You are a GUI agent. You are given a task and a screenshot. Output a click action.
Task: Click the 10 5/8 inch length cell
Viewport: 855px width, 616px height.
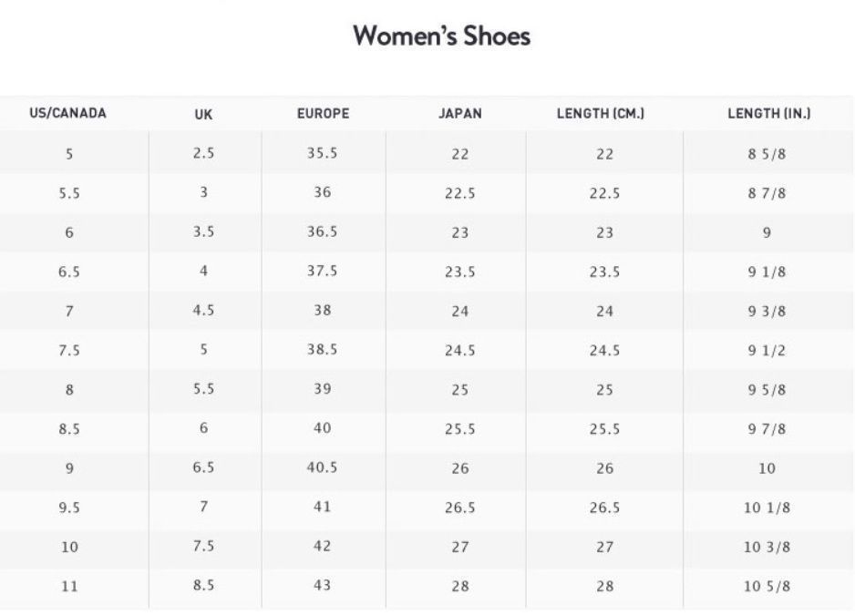coord(767,587)
